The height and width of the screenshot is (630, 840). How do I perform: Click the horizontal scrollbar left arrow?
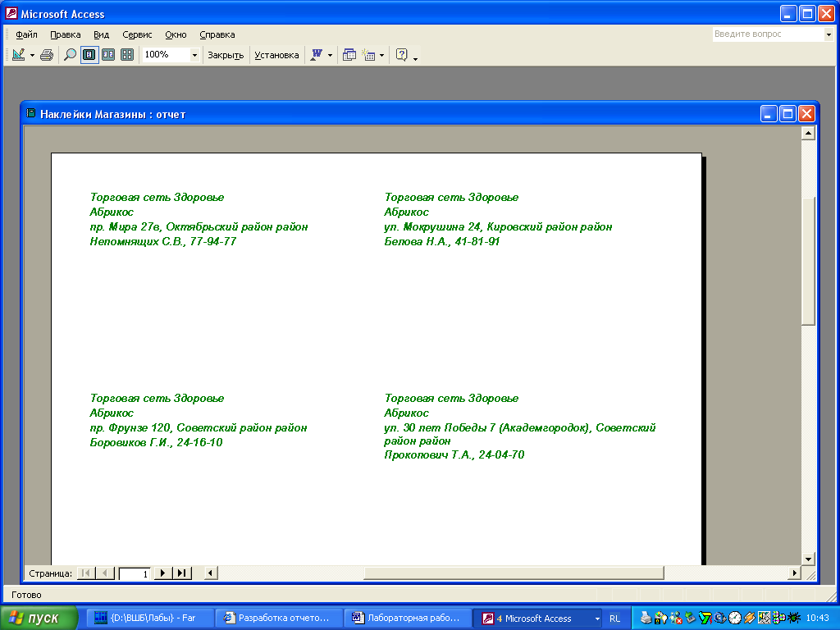211,573
